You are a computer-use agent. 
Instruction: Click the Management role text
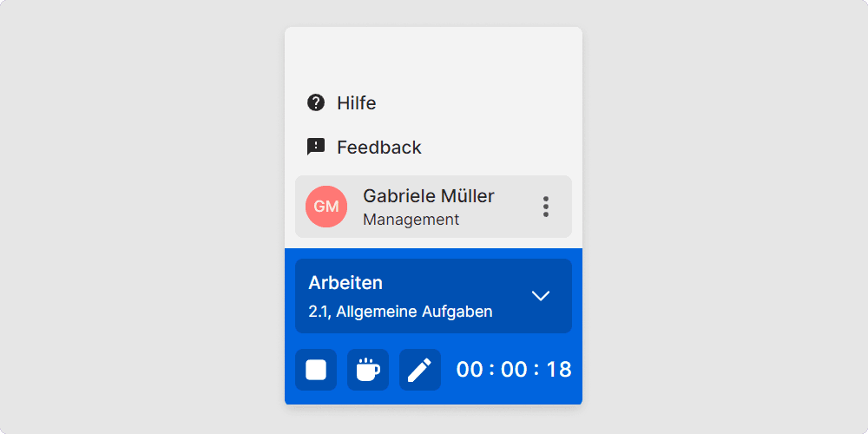(x=411, y=220)
